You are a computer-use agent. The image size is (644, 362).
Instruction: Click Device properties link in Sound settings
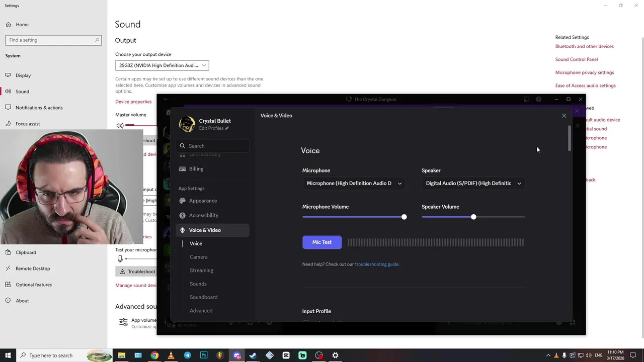[x=133, y=102]
